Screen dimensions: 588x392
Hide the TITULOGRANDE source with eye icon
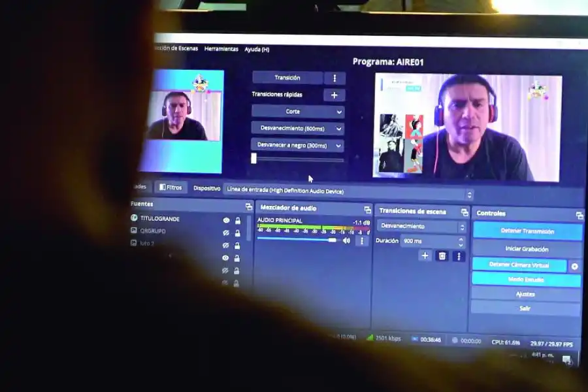[225, 221]
